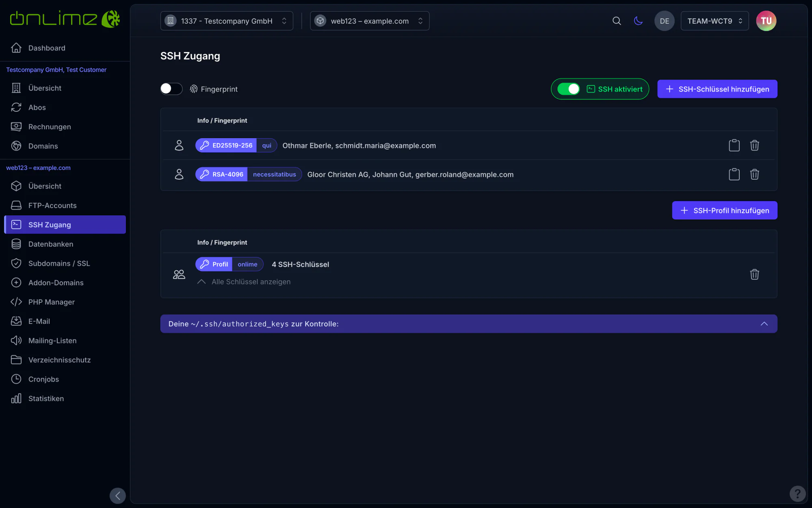This screenshot has width=812, height=508.
Task: Select SSH Zugang in sidebar
Action: click(x=65, y=224)
